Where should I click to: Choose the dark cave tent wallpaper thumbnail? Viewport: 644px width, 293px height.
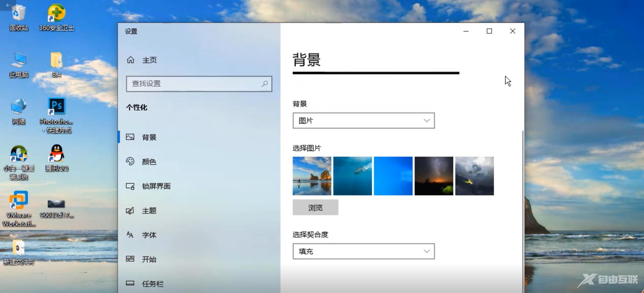coord(475,176)
